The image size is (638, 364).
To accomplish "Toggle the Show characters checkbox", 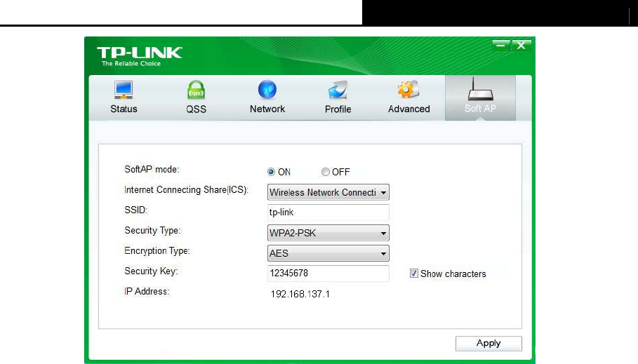I will click(x=414, y=274).
